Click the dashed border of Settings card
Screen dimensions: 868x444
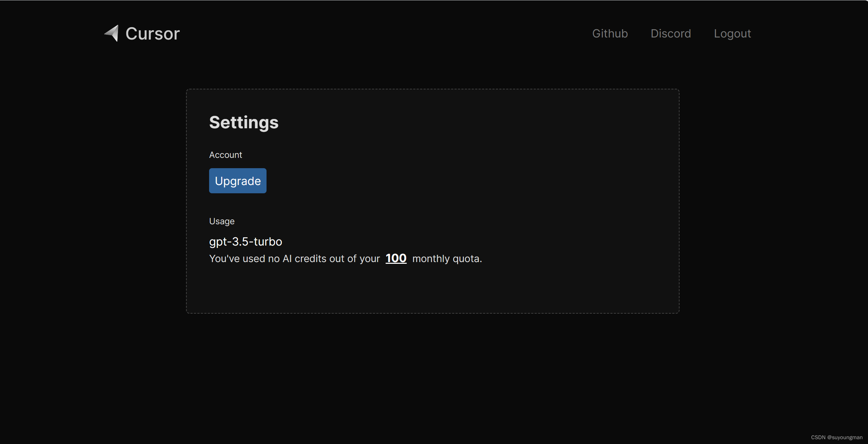[433, 89]
